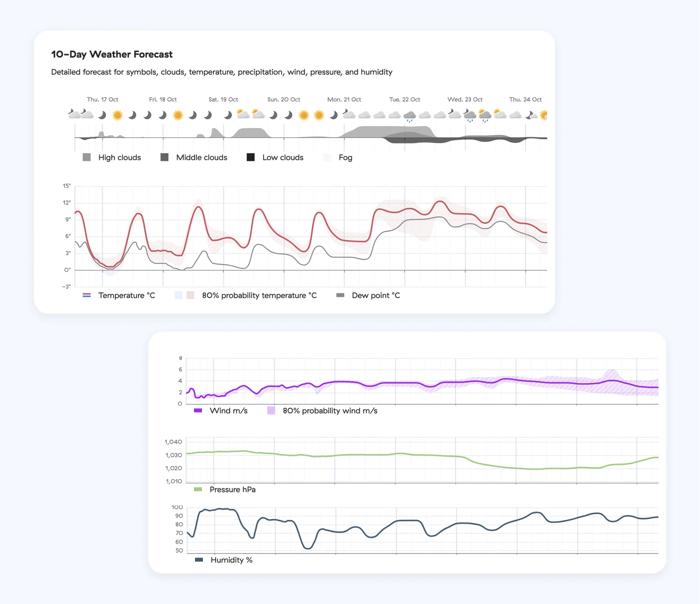The height and width of the screenshot is (604, 700).
Task: Click the Humidity % legend label
Action: click(x=231, y=560)
